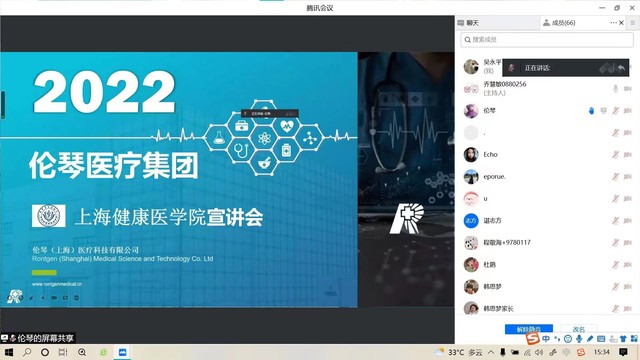Click Sogou input 中 language mode icon

[x=546, y=338]
